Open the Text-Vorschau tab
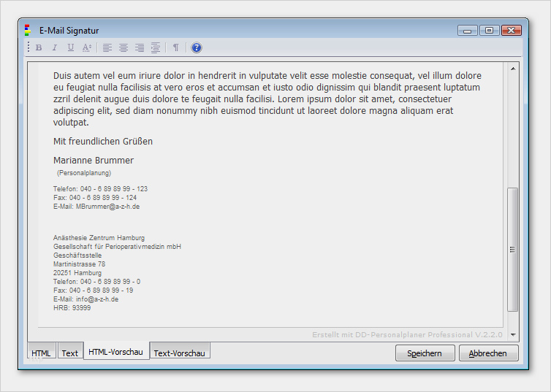 tap(179, 353)
